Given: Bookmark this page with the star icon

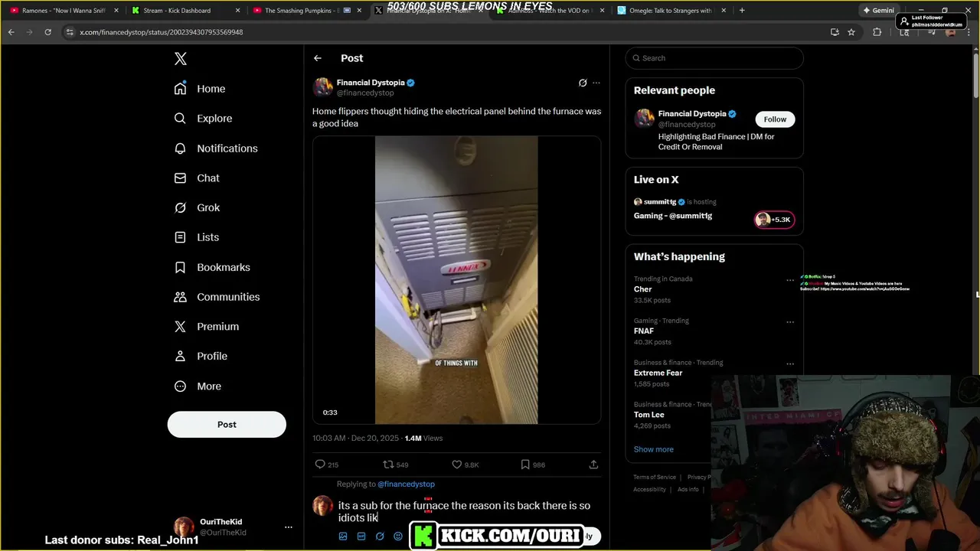Looking at the screenshot, I should pyautogui.click(x=851, y=32).
